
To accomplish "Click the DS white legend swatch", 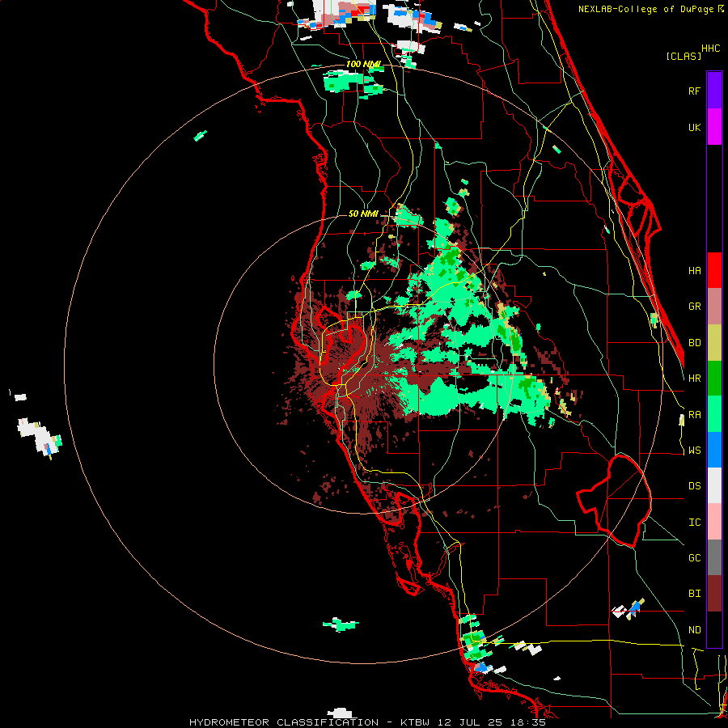I will pos(714,485).
